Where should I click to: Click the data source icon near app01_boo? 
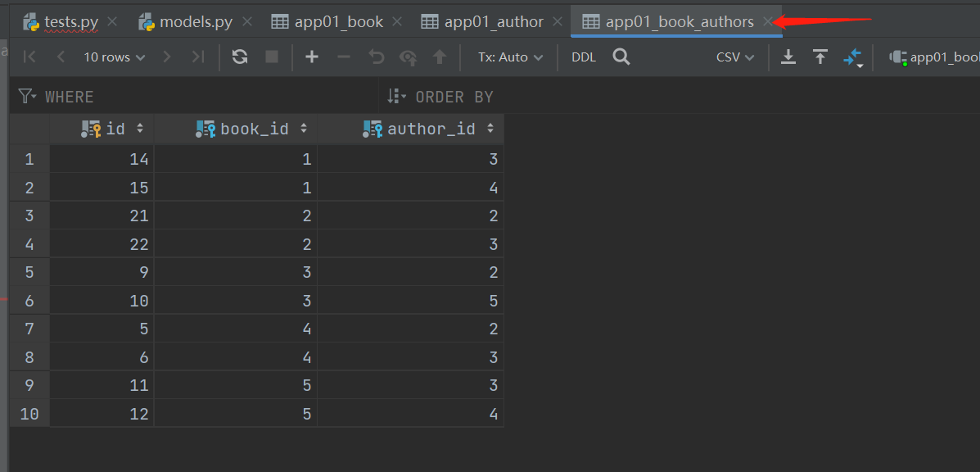point(898,57)
